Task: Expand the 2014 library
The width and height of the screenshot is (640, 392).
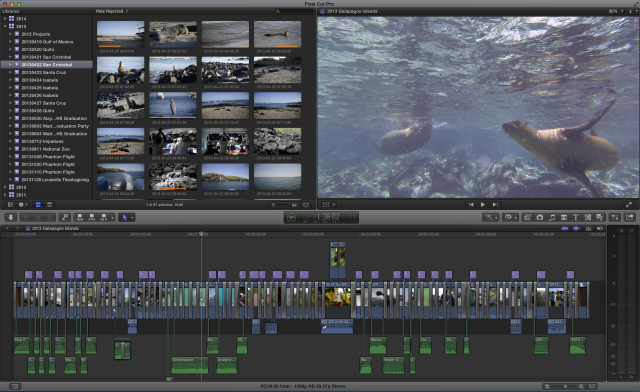Action: click(5, 19)
